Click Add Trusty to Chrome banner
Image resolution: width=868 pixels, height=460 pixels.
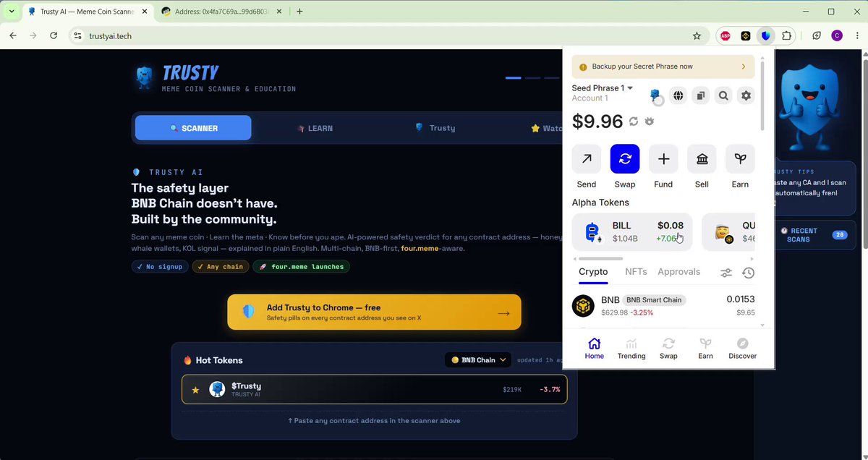pyautogui.click(x=374, y=312)
